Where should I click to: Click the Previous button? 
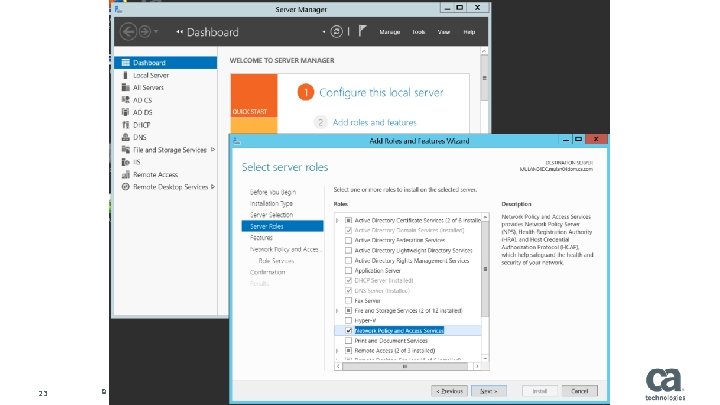449,391
